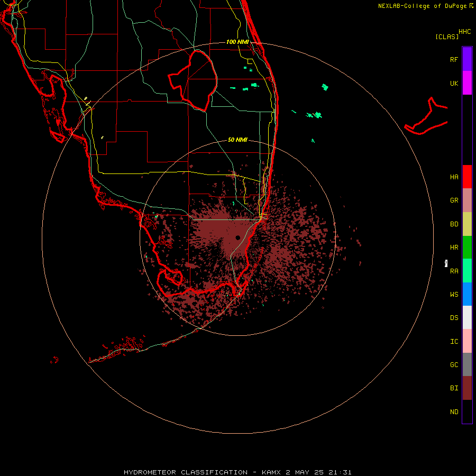Click the 'RF' legend label
The height and width of the screenshot is (476, 476).
click(x=454, y=60)
